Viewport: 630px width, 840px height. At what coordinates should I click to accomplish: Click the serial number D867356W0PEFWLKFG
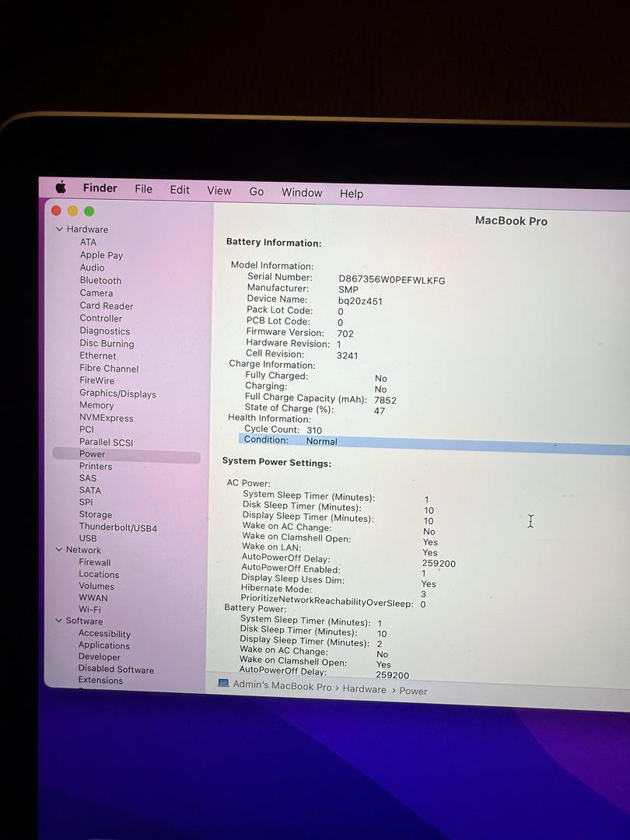coord(391,280)
